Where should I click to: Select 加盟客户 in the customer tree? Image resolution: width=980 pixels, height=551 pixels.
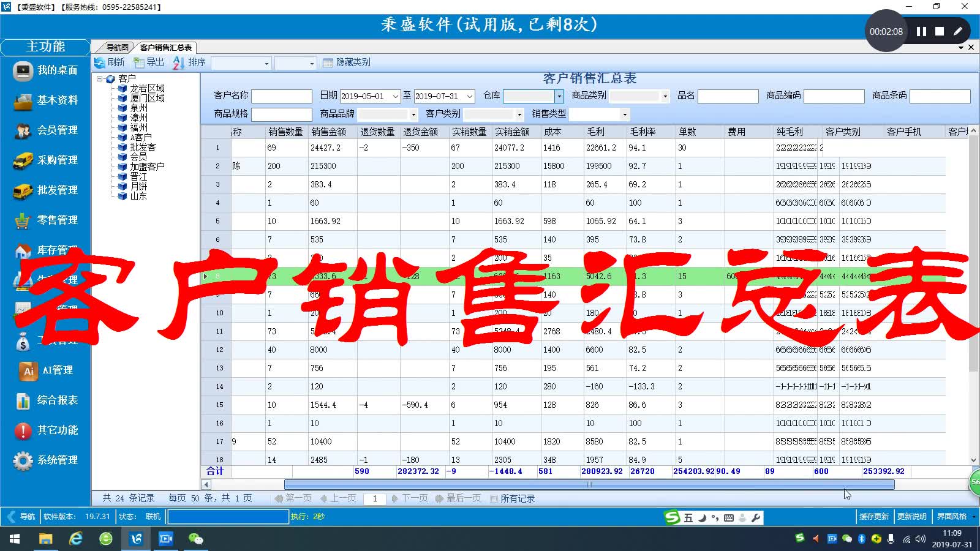pyautogui.click(x=147, y=167)
